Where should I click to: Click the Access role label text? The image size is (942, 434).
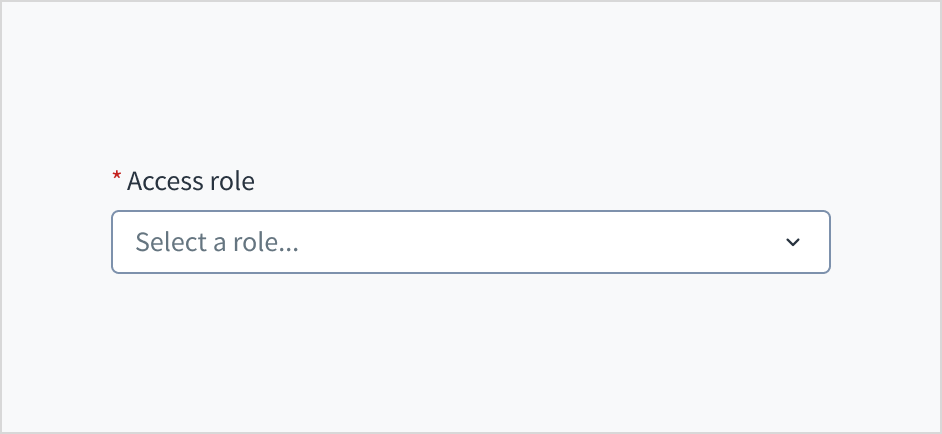[191, 181]
